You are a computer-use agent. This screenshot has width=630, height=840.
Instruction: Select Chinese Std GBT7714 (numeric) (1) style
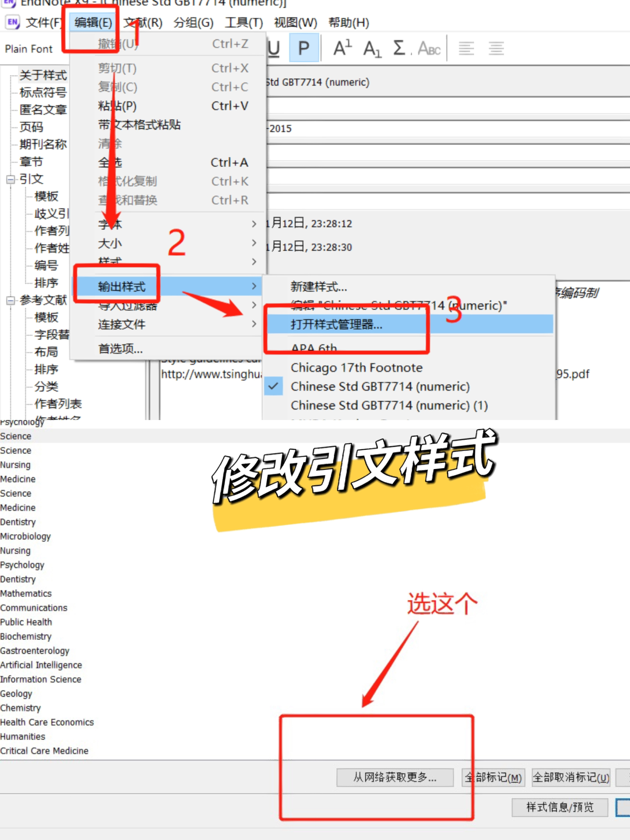click(409, 405)
